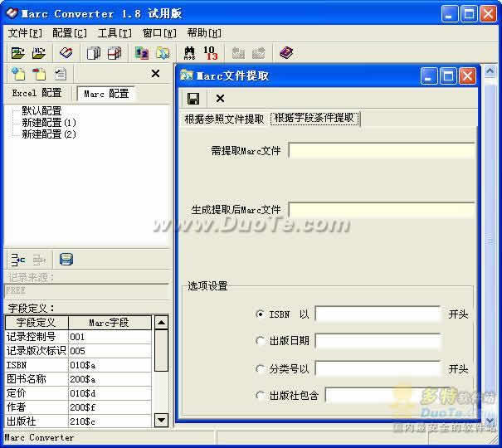Click the delete configuration icon with red minus
This screenshot has height=448, width=502.
tap(39, 74)
